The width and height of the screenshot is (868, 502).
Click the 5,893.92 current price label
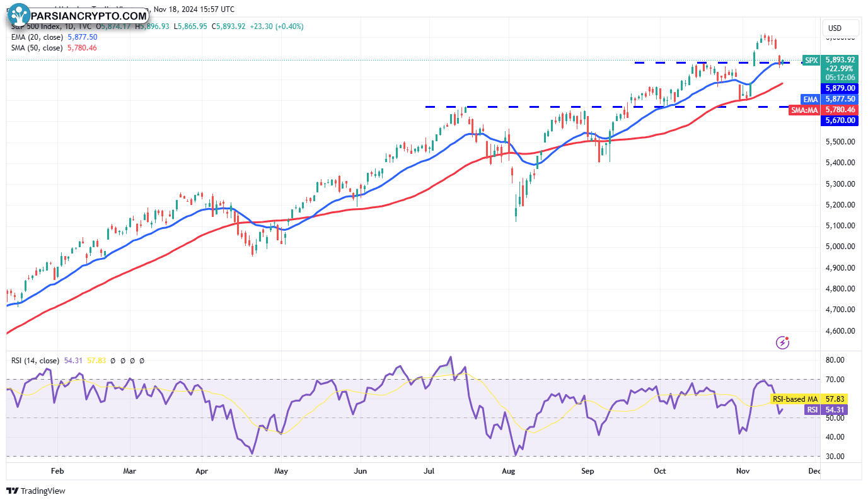click(x=841, y=60)
